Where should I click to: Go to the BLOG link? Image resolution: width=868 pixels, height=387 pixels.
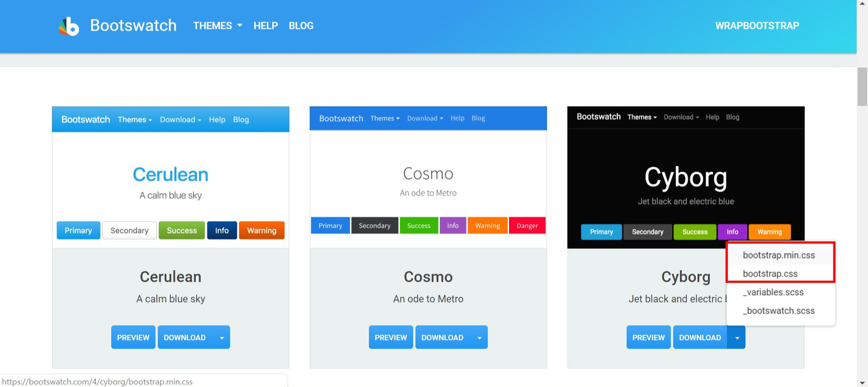pos(301,26)
